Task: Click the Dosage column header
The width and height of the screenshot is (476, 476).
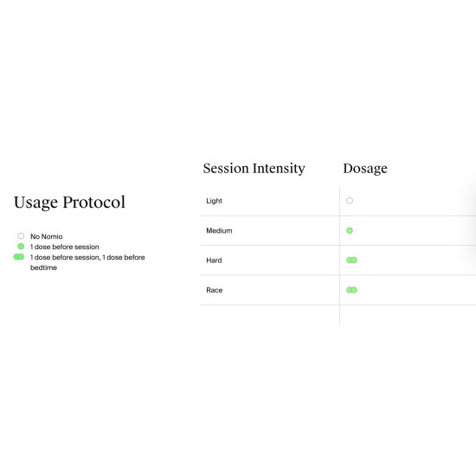Action: click(x=365, y=169)
